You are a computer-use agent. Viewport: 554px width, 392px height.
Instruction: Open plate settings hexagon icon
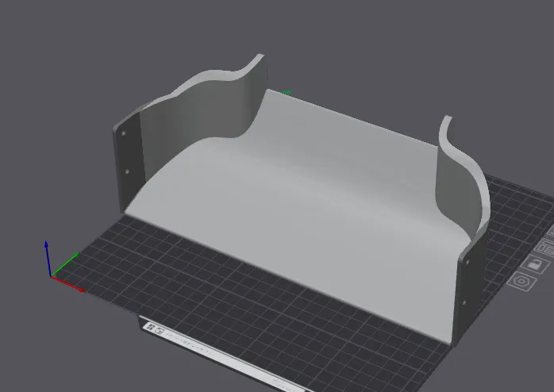point(521,282)
